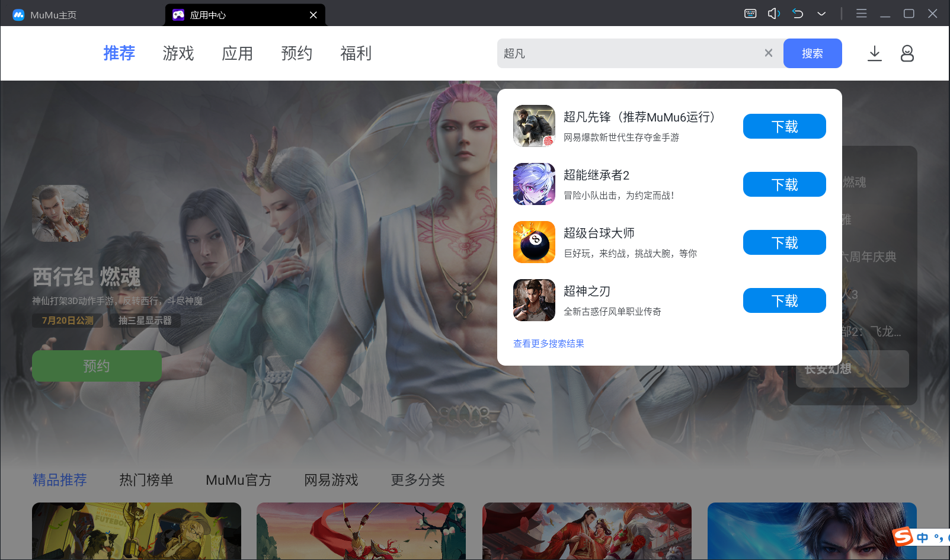Click the 7月20日公测 tag

(x=68, y=321)
